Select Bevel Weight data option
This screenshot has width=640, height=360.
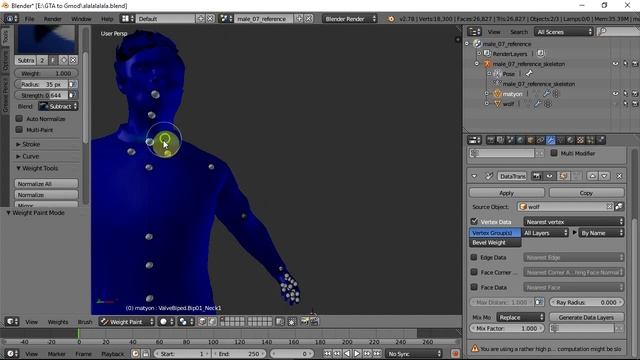(x=495, y=242)
